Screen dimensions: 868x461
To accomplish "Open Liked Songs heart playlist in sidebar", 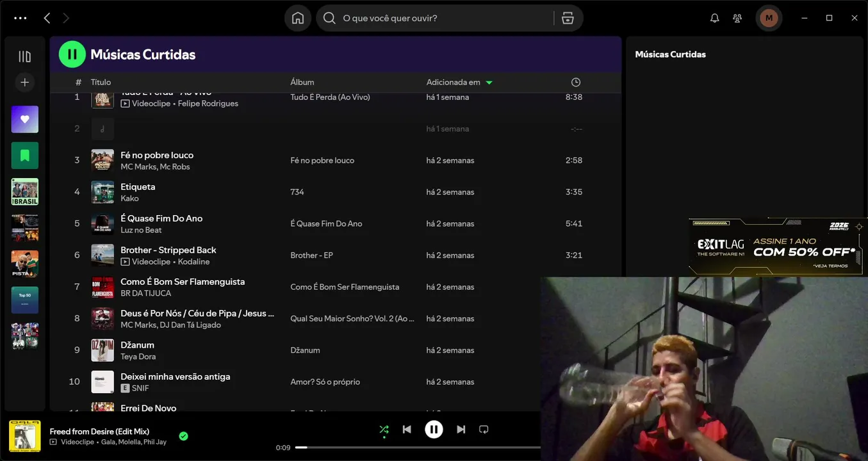I will point(24,119).
